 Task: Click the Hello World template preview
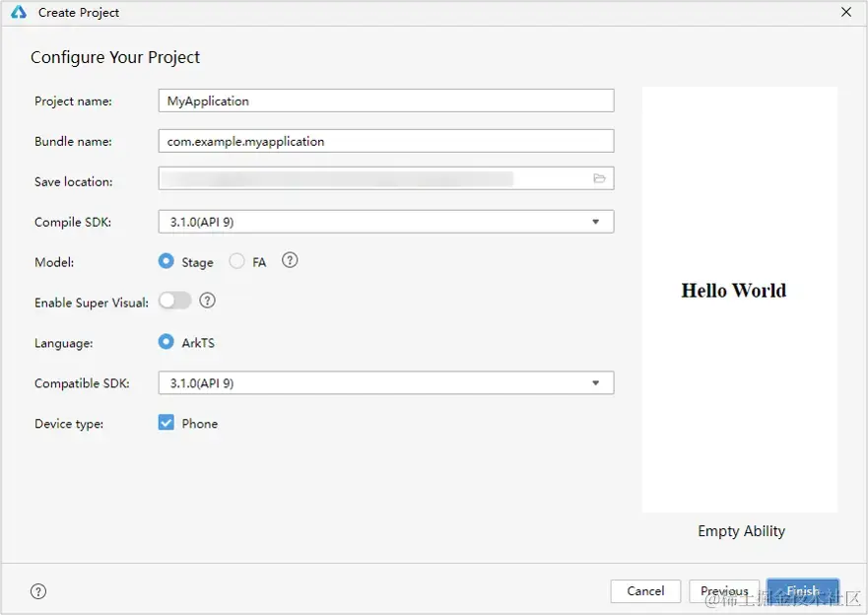coord(740,300)
